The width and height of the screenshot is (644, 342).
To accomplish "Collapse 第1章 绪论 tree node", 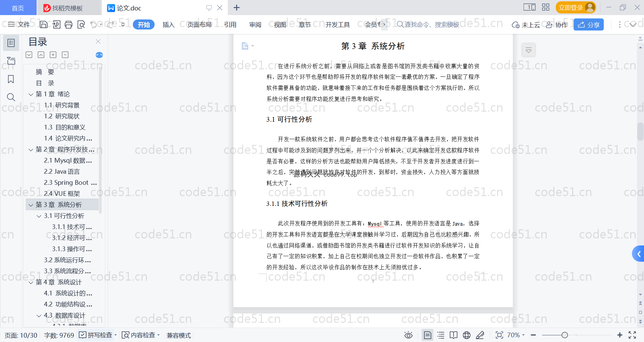I will 31,94.
